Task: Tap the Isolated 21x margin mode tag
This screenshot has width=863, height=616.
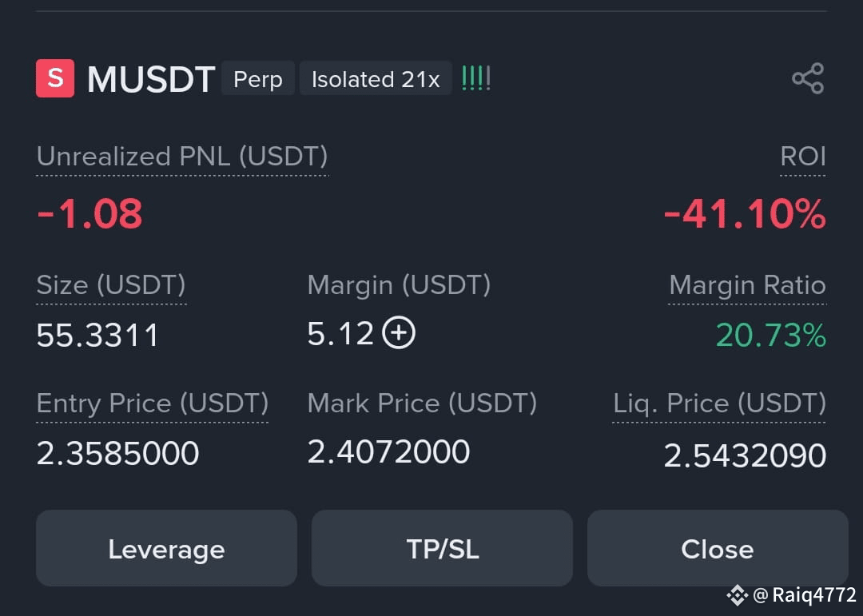Action: pos(376,79)
